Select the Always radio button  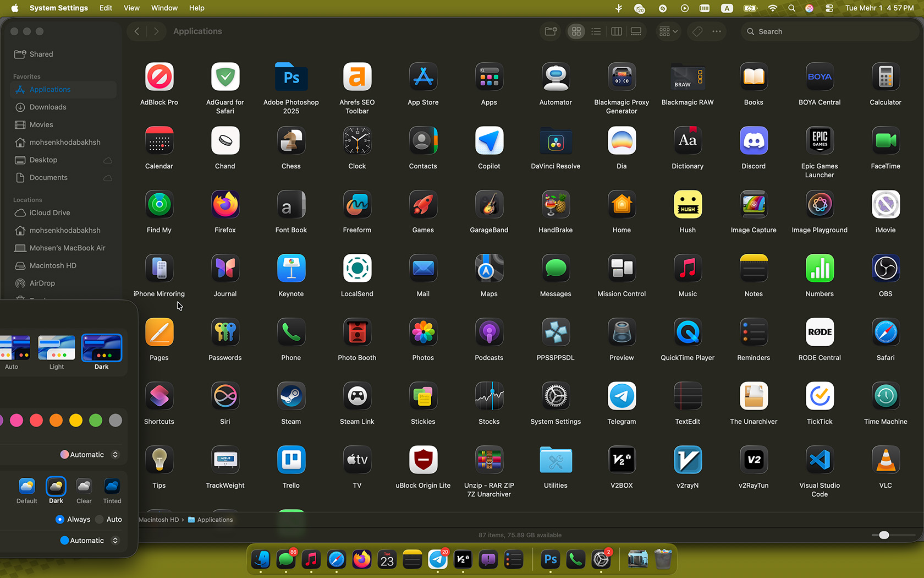coord(60,520)
